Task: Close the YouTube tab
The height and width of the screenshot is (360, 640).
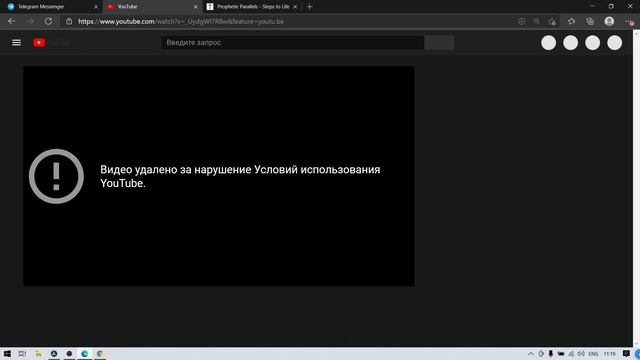Action: pos(195,7)
